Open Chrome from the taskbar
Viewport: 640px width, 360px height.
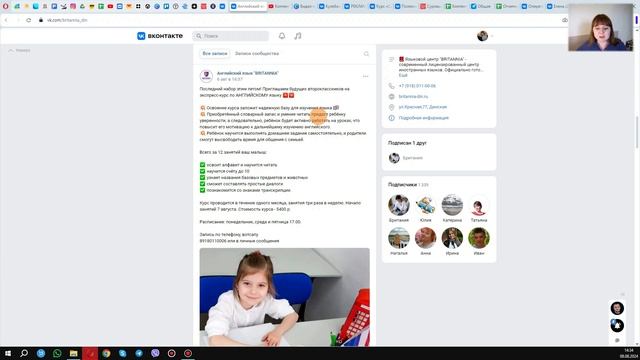tap(106, 353)
